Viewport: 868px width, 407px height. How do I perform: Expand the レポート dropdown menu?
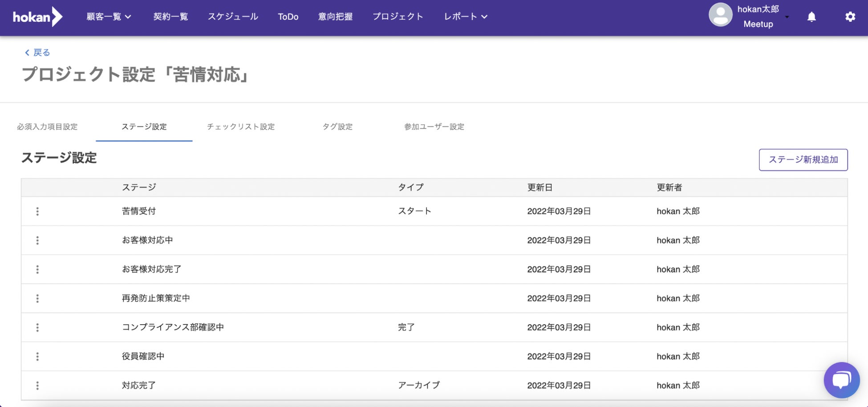coord(466,17)
